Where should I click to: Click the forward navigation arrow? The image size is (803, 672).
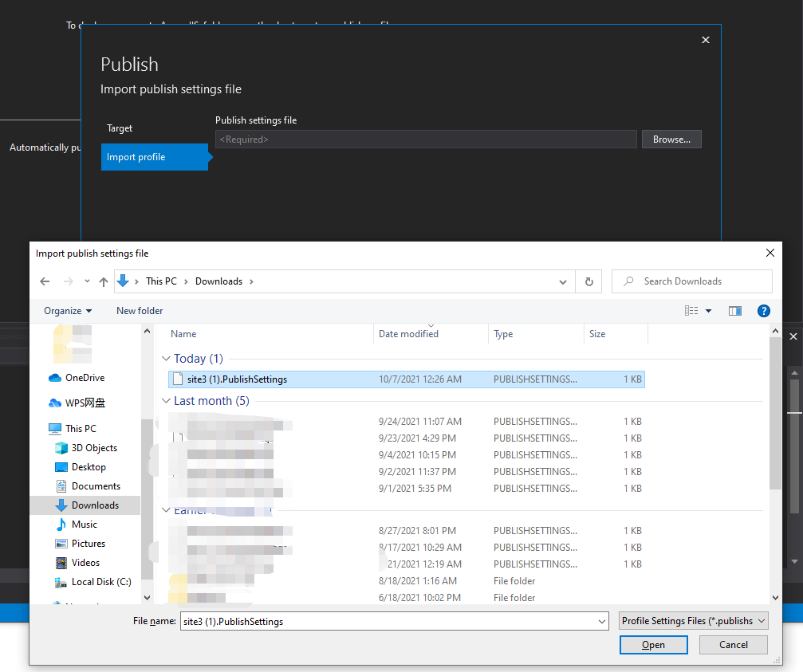click(66, 281)
